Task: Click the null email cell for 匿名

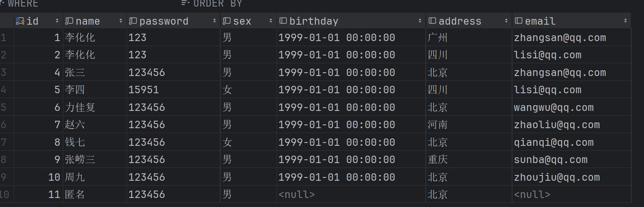Action: click(x=571, y=194)
